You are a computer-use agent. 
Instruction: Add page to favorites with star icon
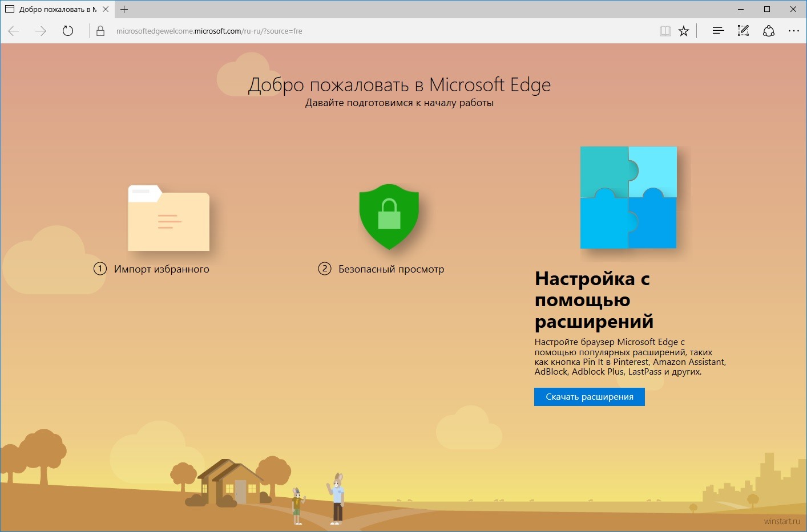coord(684,31)
